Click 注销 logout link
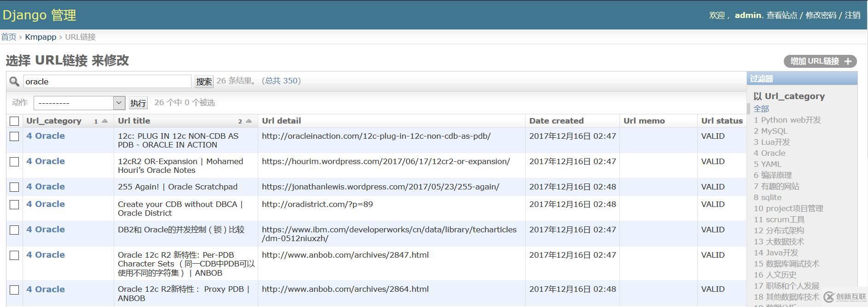The width and height of the screenshot is (868, 307). click(852, 15)
